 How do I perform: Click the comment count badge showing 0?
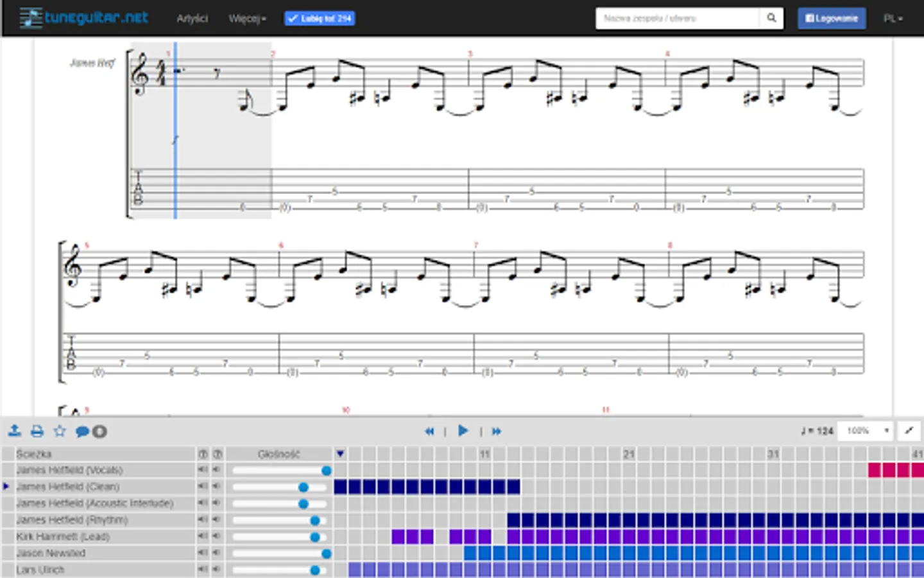click(x=99, y=432)
